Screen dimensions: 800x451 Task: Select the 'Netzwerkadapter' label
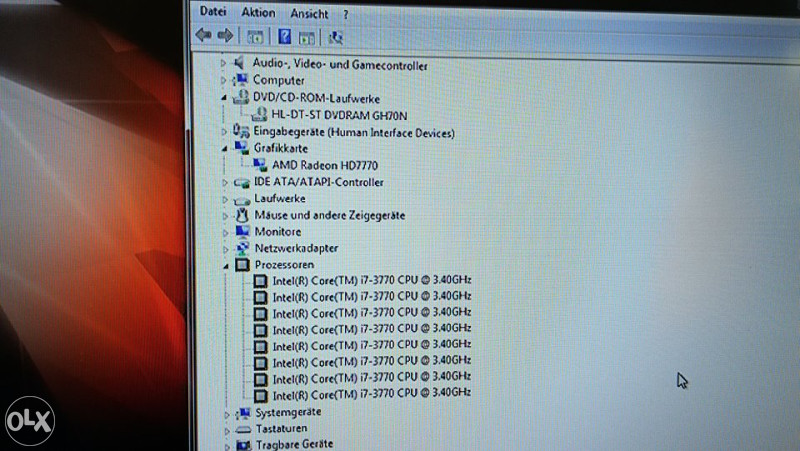(x=296, y=248)
